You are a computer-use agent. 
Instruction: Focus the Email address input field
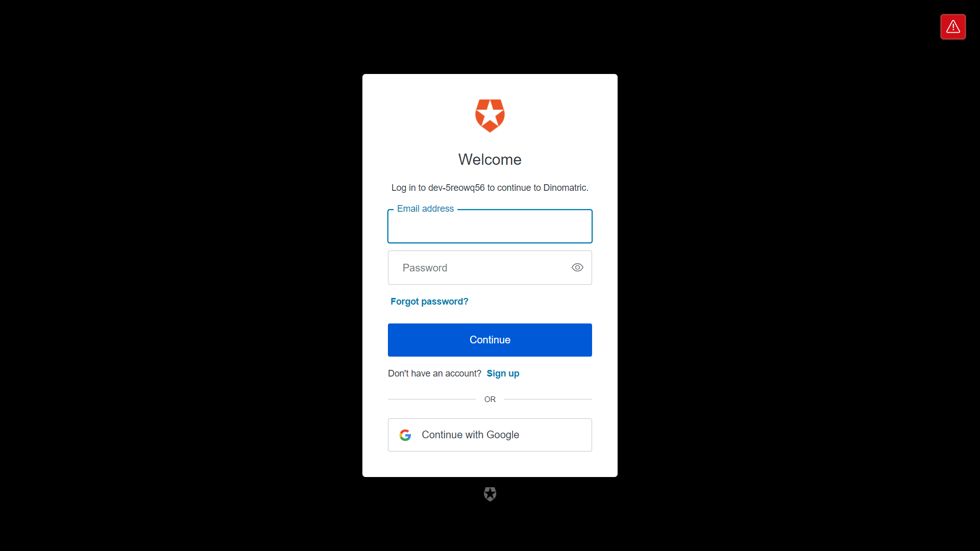(490, 226)
